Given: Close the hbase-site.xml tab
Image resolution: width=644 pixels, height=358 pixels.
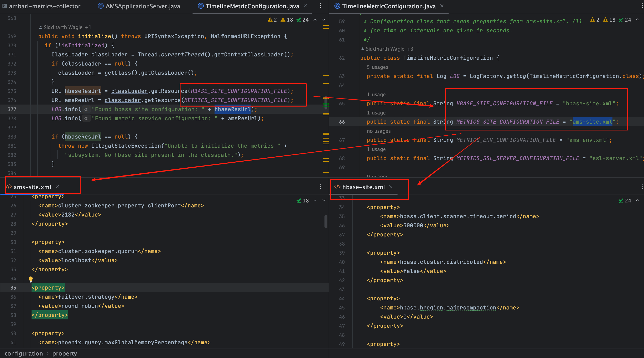Looking at the screenshot, I should (x=391, y=187).
